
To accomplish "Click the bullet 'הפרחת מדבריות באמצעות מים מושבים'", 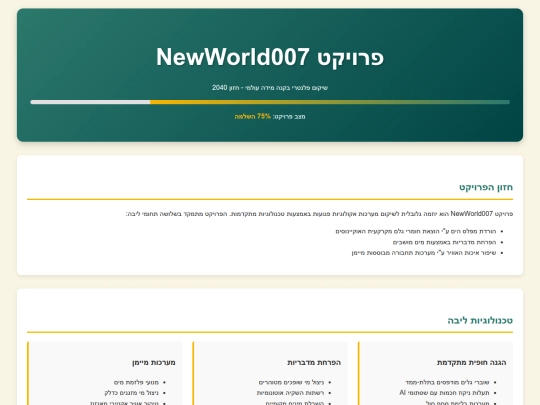I will [x=444, y=242].
